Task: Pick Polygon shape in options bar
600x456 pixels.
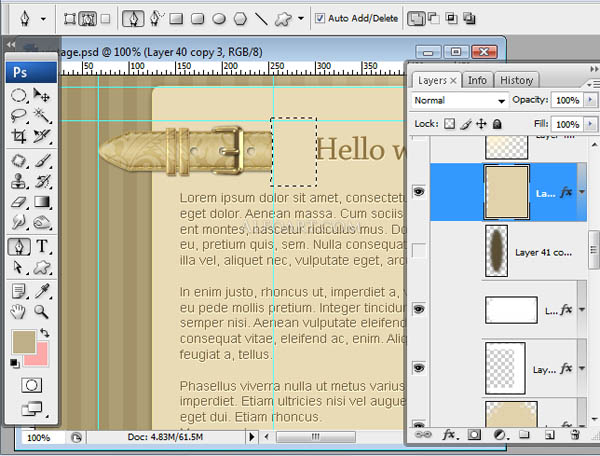Action: point(240,18)
